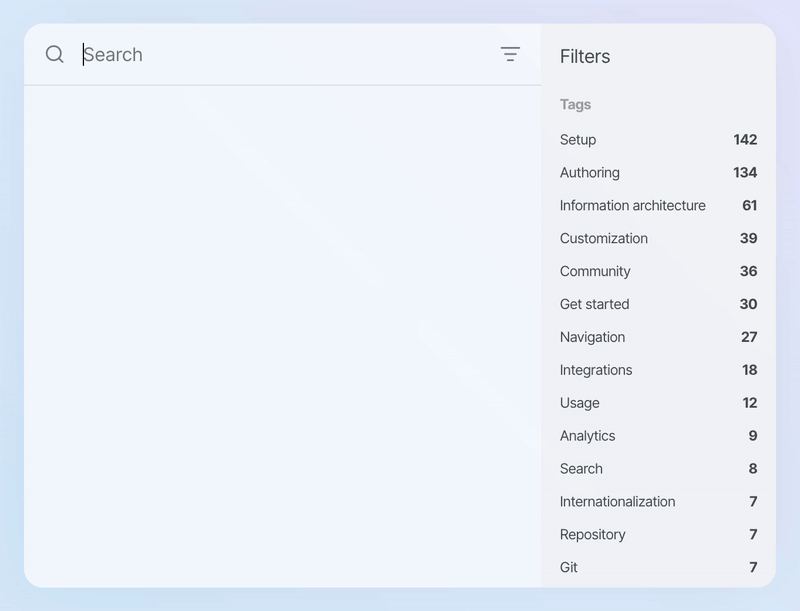Select the Analytics tag filter
800x611 pixels.
[588, 437]
